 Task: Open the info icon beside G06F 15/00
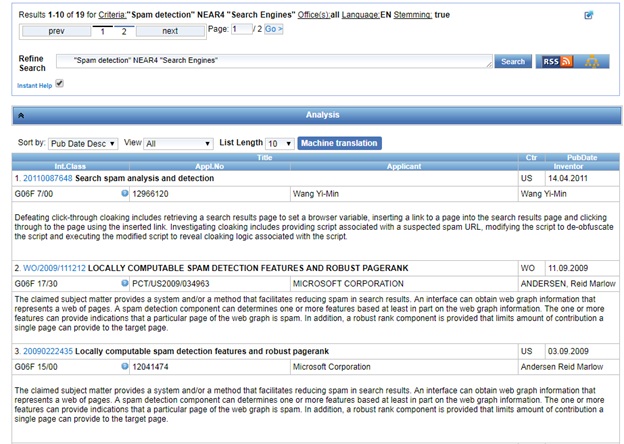pyautogui.click(x=125, y=366)
